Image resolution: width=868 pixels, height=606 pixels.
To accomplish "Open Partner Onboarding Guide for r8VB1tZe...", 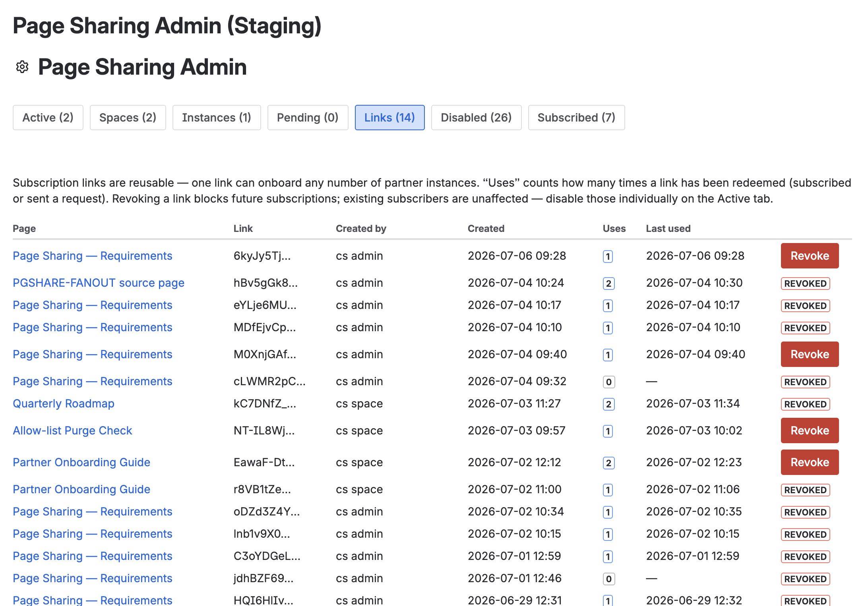I will coord(81,489).
